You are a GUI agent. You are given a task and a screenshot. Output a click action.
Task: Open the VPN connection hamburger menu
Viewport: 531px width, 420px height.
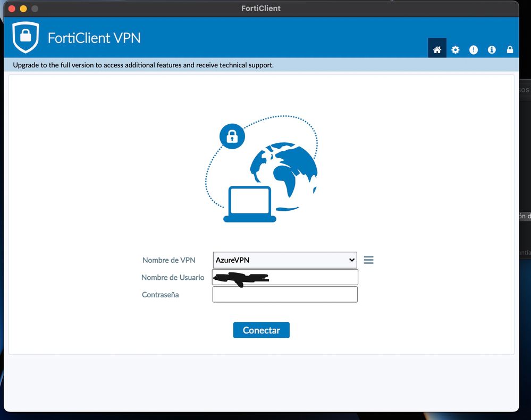coord(368,260)
